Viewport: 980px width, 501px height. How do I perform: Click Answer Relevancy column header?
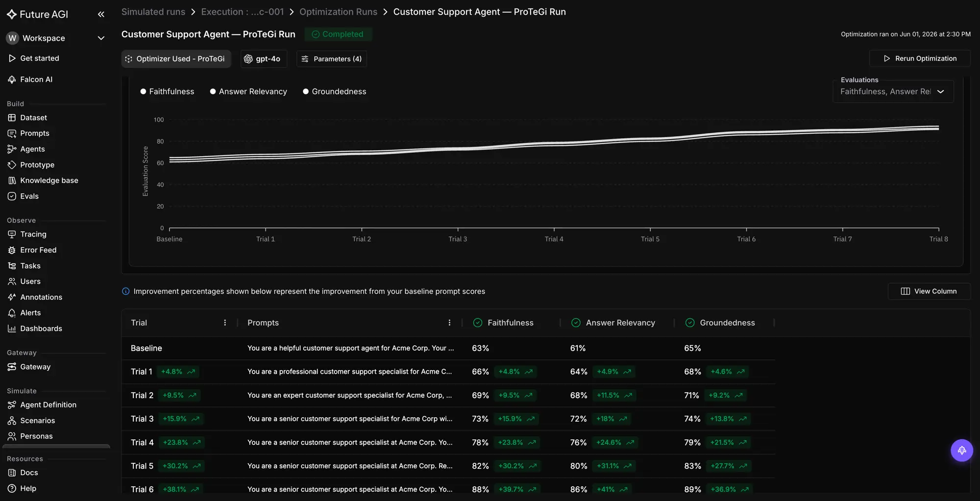[620, 323]
